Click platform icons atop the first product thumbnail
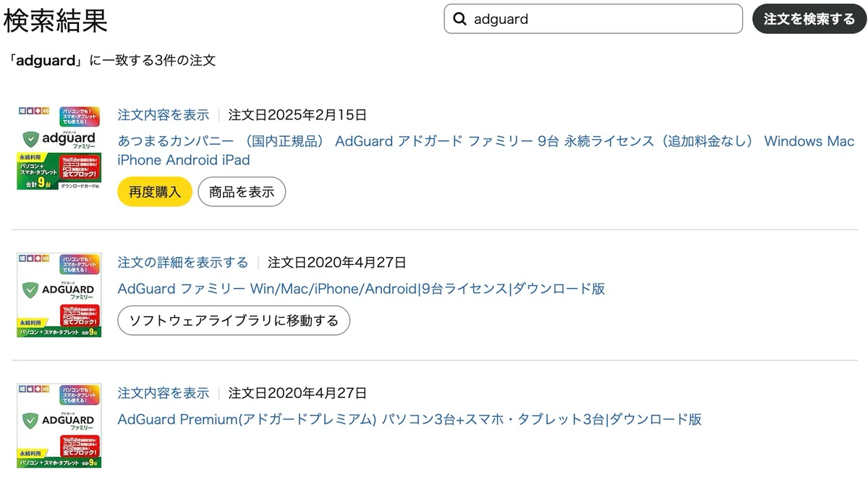The image size is (868, 482). tap(34, 110)
